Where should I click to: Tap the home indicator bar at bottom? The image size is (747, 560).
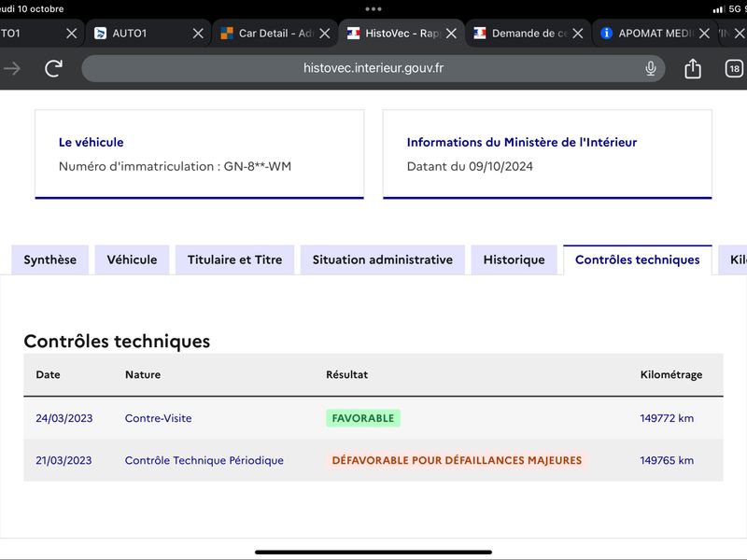pos(373,552)
